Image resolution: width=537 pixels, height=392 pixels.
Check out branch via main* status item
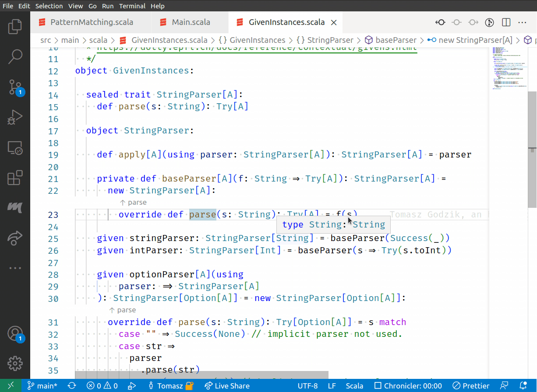pos(42,385)
